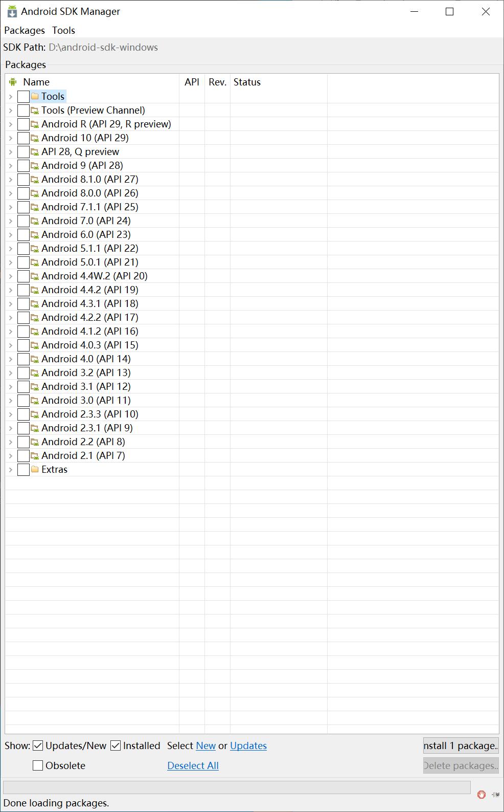Check the Extras checkbox

point(24,470)
